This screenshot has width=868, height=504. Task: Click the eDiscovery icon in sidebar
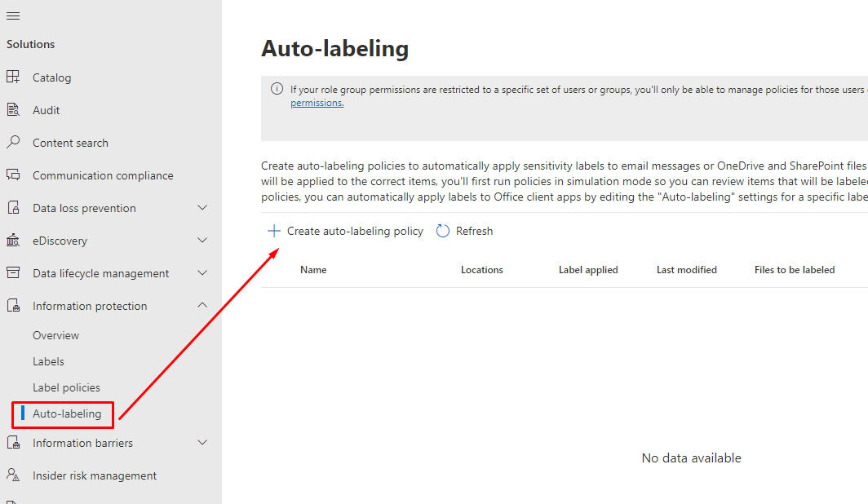point(13,241)
